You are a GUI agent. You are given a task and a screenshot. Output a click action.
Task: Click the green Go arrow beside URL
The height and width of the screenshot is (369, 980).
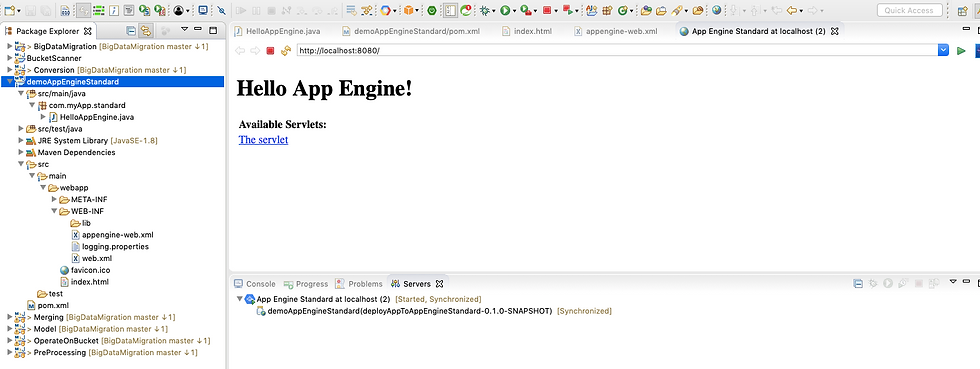[961, 51]
